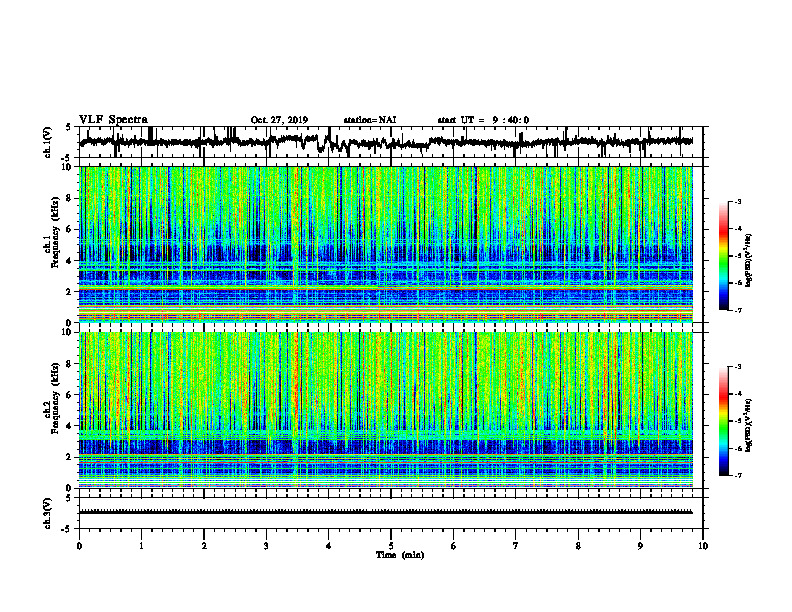Click the "6" kHz tick of ch.1 spectrogram
Screen dimensions: 792x612
point(69,229)
